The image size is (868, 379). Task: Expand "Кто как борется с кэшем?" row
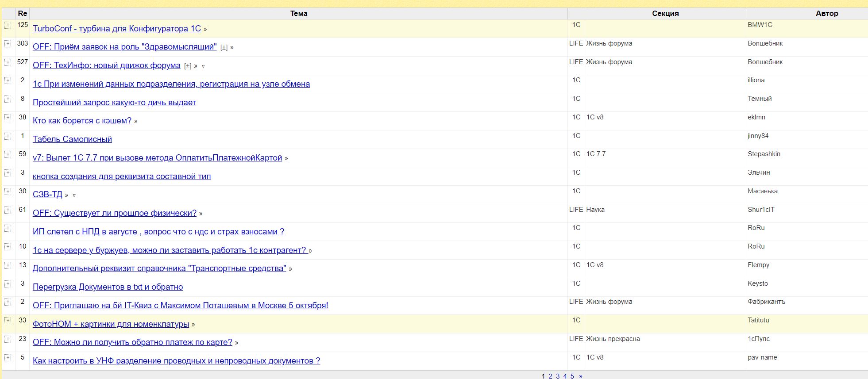(8, 118)
